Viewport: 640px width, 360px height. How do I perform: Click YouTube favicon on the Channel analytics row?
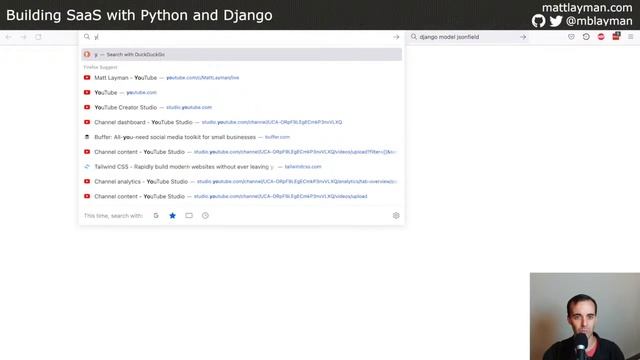coord(87,182)
